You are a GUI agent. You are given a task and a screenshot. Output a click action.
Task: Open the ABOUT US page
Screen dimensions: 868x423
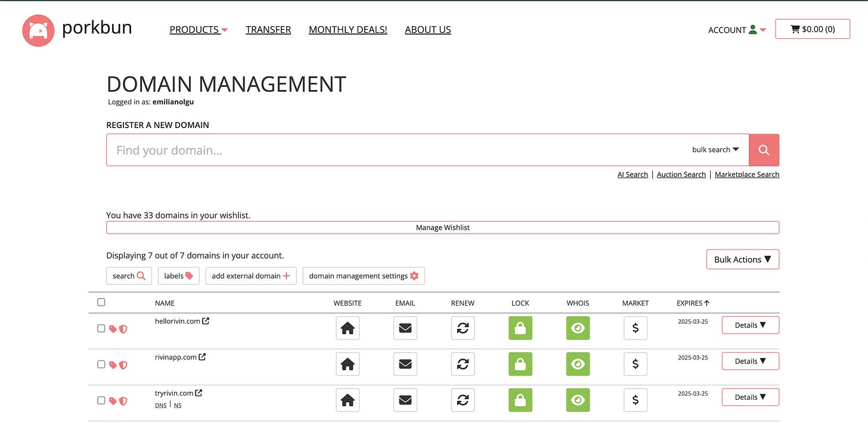point(428,30)
